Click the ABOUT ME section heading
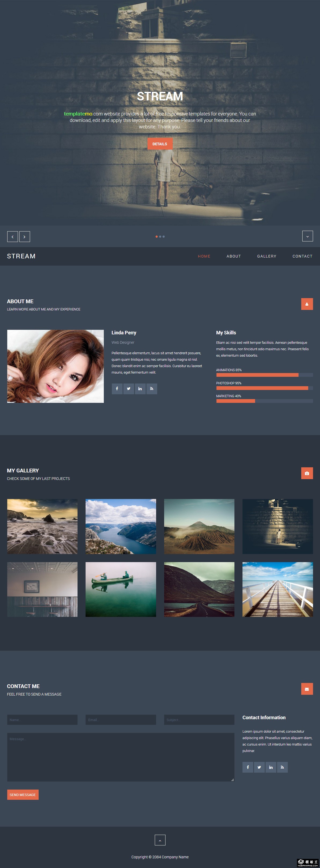The height and width of the screenshot is (868, 320). (20, 301)
